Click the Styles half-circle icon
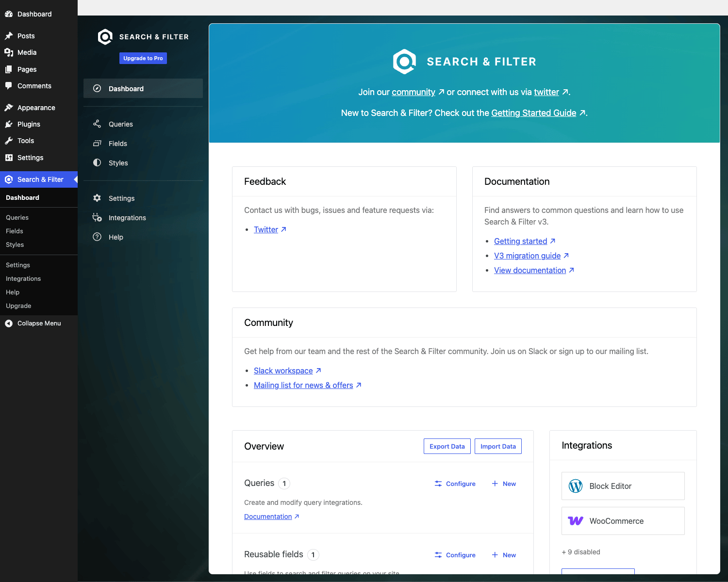Viewport: 728px width, 582px height. pyautogui.click(x=97, y=163)
